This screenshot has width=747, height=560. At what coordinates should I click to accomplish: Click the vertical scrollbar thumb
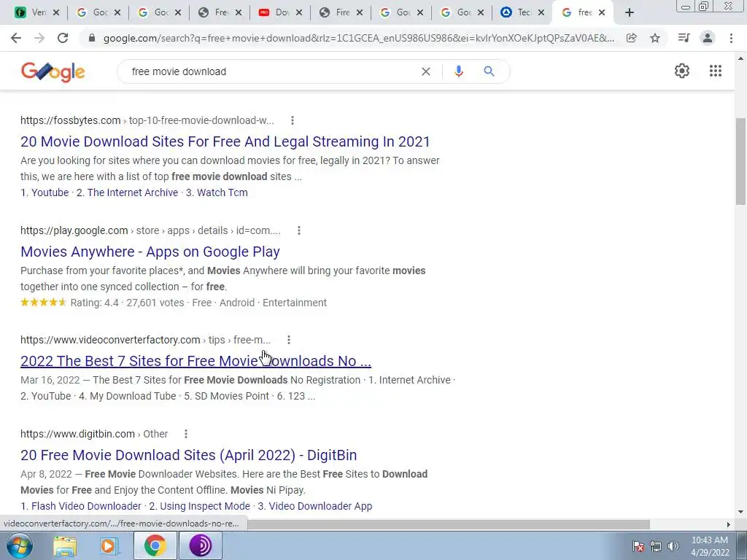click(x=740, y=162)
